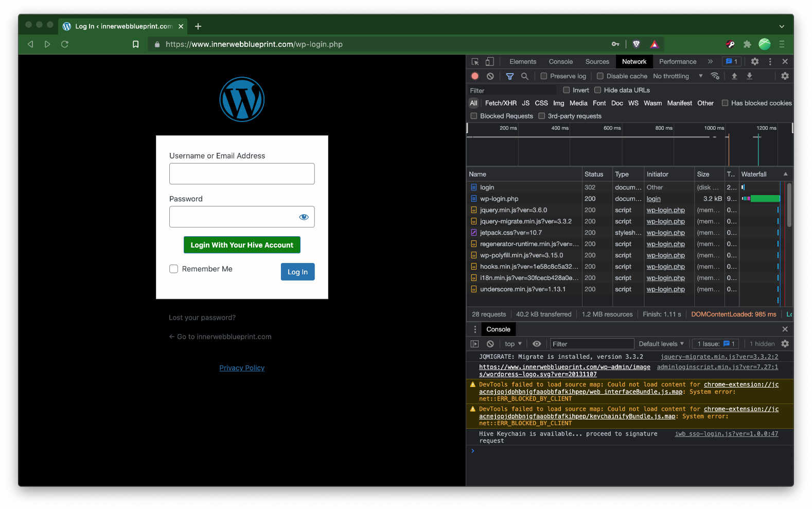Image resolution: width=812 pixels, height=509 pixels.
Task: Show console sidebar icon
Action: (475, 344)
